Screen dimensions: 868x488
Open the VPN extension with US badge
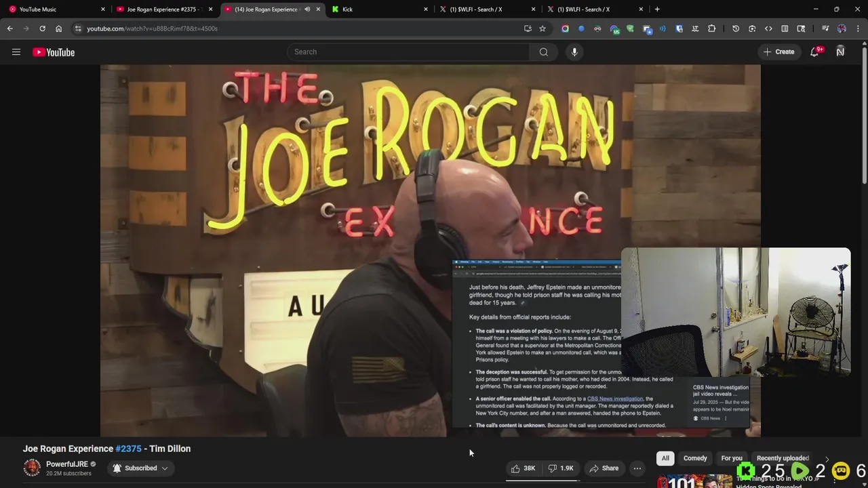click(614, 28)
